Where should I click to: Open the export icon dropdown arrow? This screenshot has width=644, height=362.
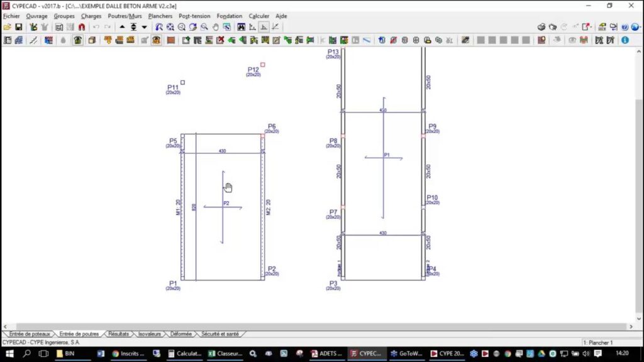[x=592, y=27]
